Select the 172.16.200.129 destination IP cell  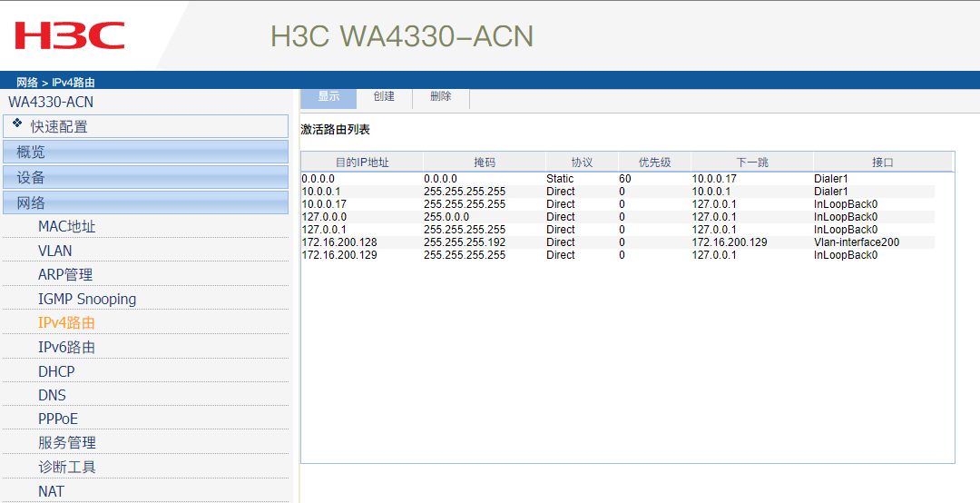point(339,255)
